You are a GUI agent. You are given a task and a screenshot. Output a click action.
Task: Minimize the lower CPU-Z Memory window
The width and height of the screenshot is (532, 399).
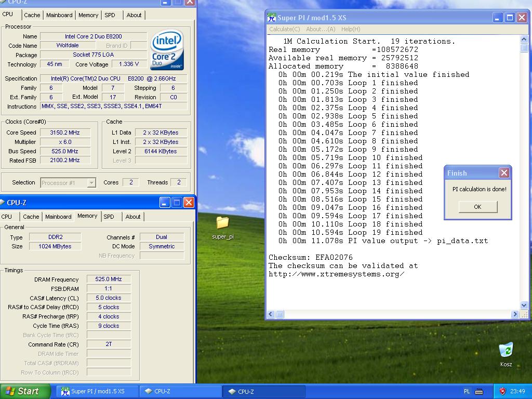(x=165, y=203)
